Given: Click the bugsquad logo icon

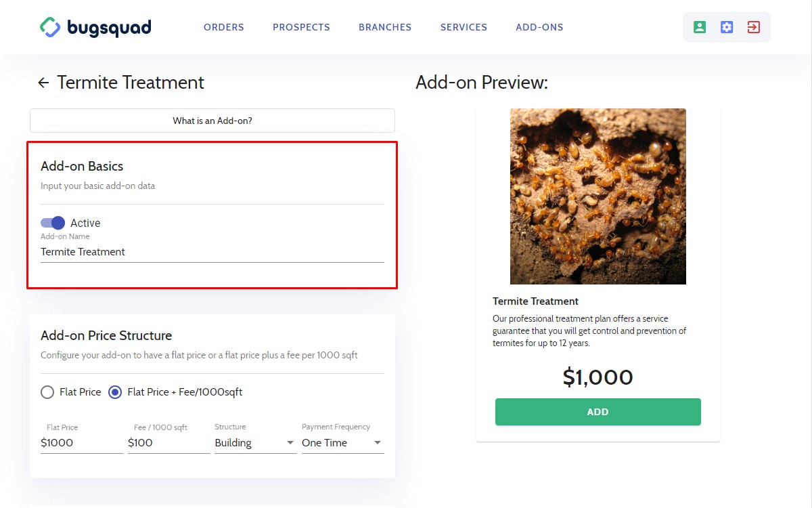Looking at the screenshot, I should pyautogui.click(x=51, y=27).
